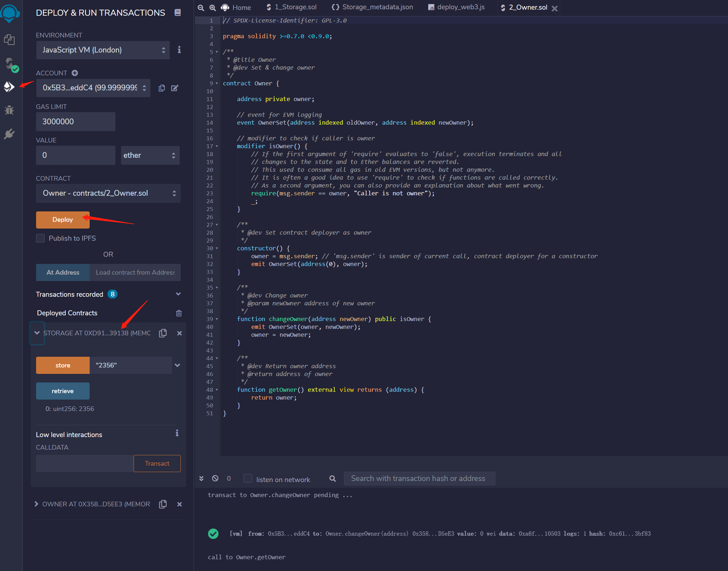The image size is (728, 571).
Task: Fold the changeOwner function at line 39
Action: click(x=217, y=319)
